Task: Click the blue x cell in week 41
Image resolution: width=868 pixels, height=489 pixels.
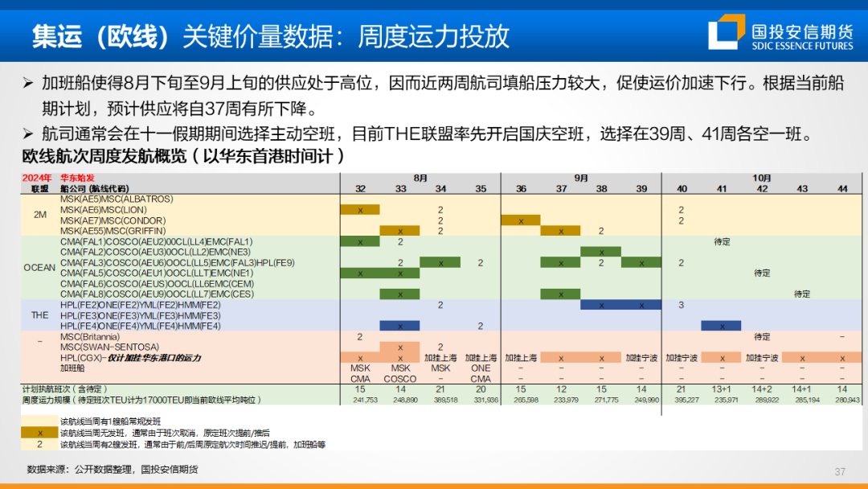Action: click(x=721, y=327)
